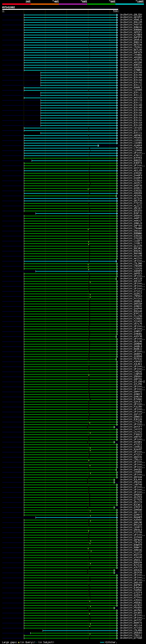This screenshot has width=146, height=644.
Task: Open subject UniRef100_A8ILR9
Action: coord(131,170)
